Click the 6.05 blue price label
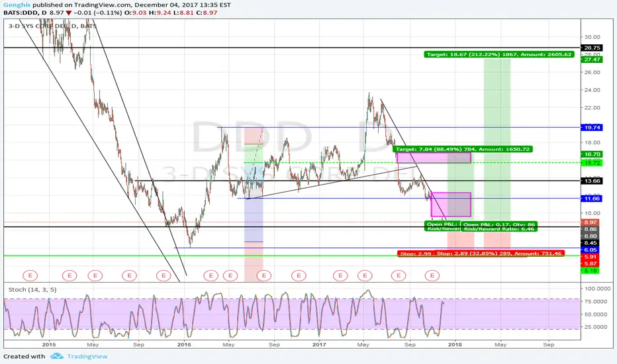617x364 pixels. pyautogui.click(x=591, y=250)
